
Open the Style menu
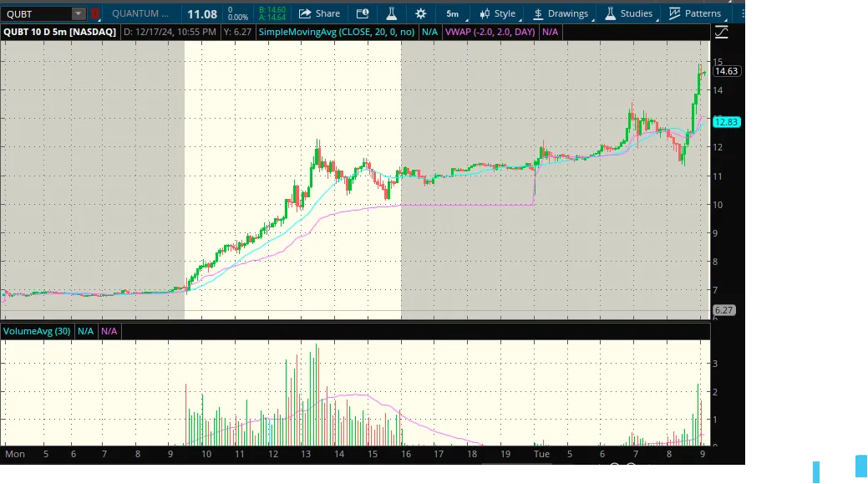497,13
